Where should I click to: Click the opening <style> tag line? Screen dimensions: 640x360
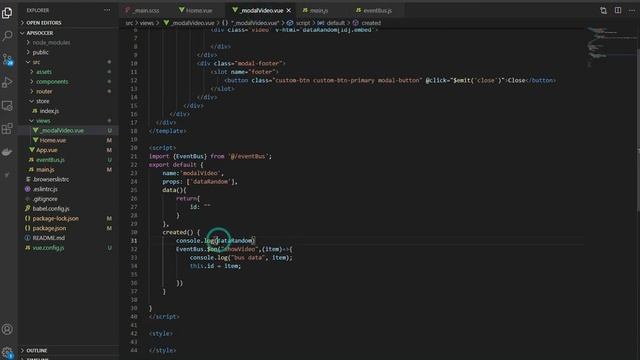point(160,333)
